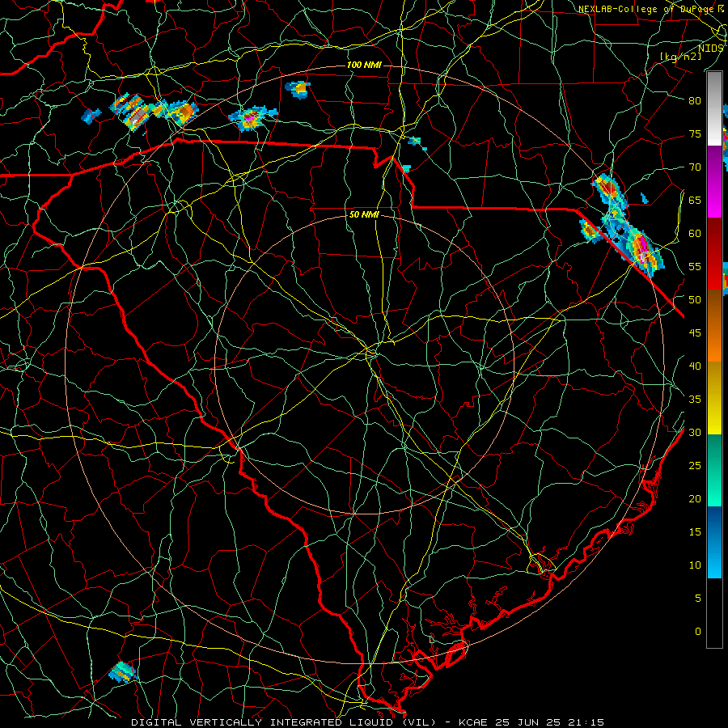Viewport: 728px width, 728px height.
Task: Click the small storm cell below the 100 NMI label
Action: click(298, 89)
